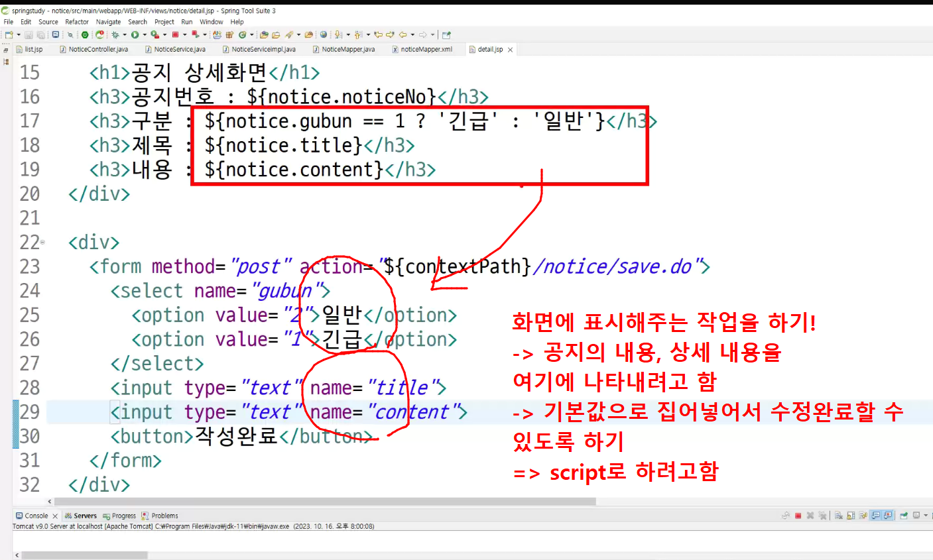Viewport: 933px width, 560px height.
Task: Click line number 29 in editor gutter
Action: 30,412
